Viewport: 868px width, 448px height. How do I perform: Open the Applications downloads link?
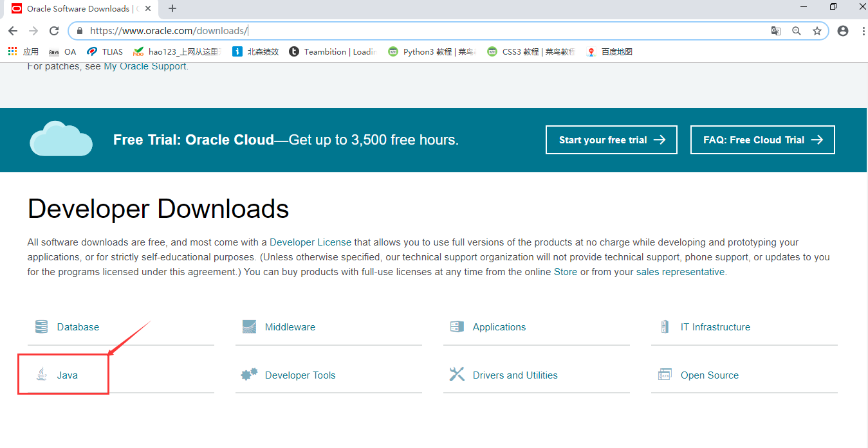[499, 327]
